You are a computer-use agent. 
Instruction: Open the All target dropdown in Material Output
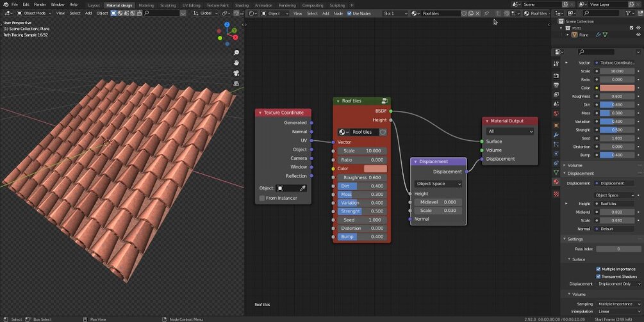pyautogui.click(x=509, y=132)
